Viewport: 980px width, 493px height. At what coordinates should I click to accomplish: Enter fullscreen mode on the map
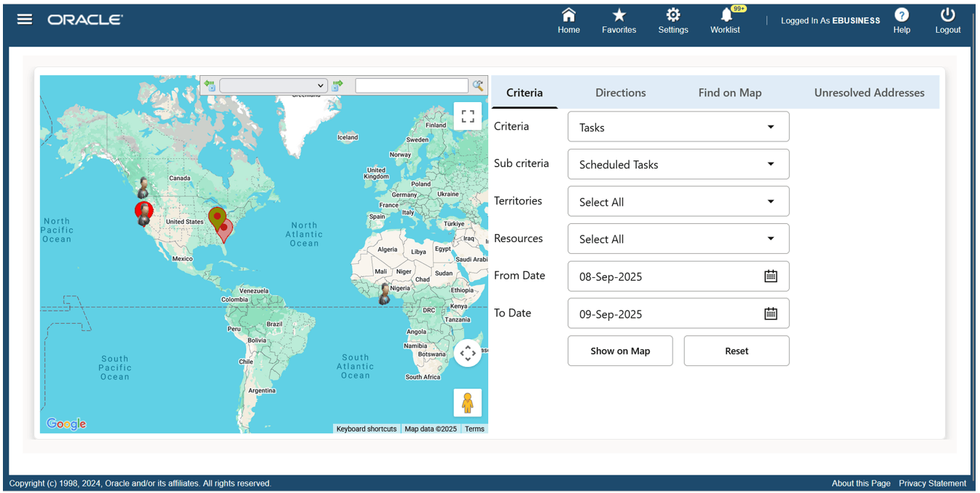pyautogui.click(x=467, y=115)
